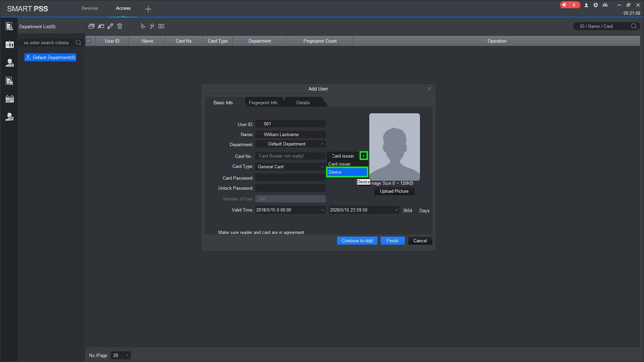The height and width of the screenshot is (362, 644).
Task: Click the trash delete icon in toolbar
Action: (120, 26)
